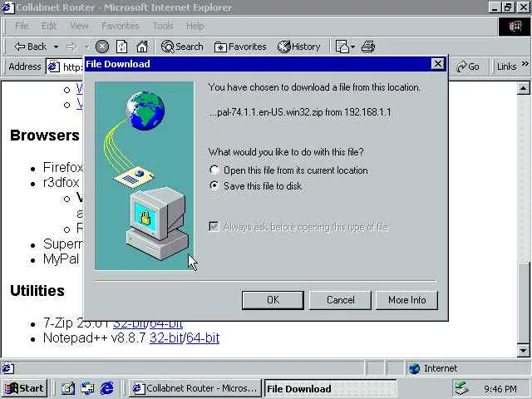Open the History toolbar button
The width and height of the screenshot is (532, 399).
click(299, 47)
